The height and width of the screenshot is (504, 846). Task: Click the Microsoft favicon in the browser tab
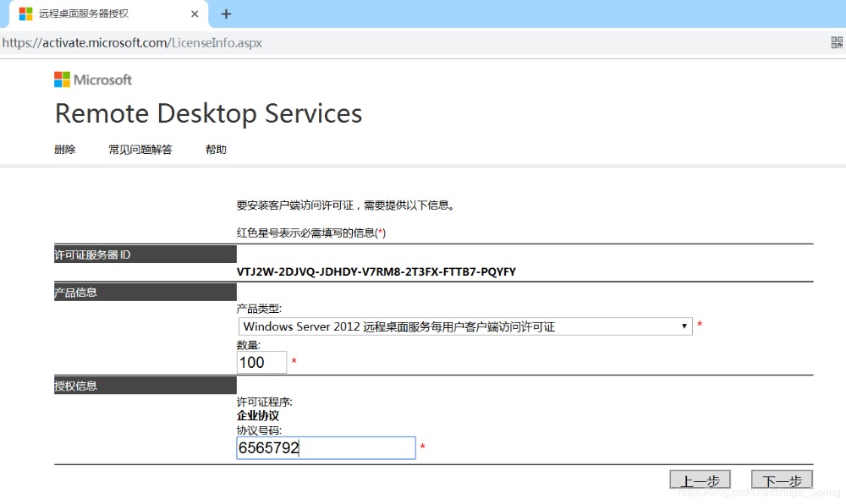point(26,14)
